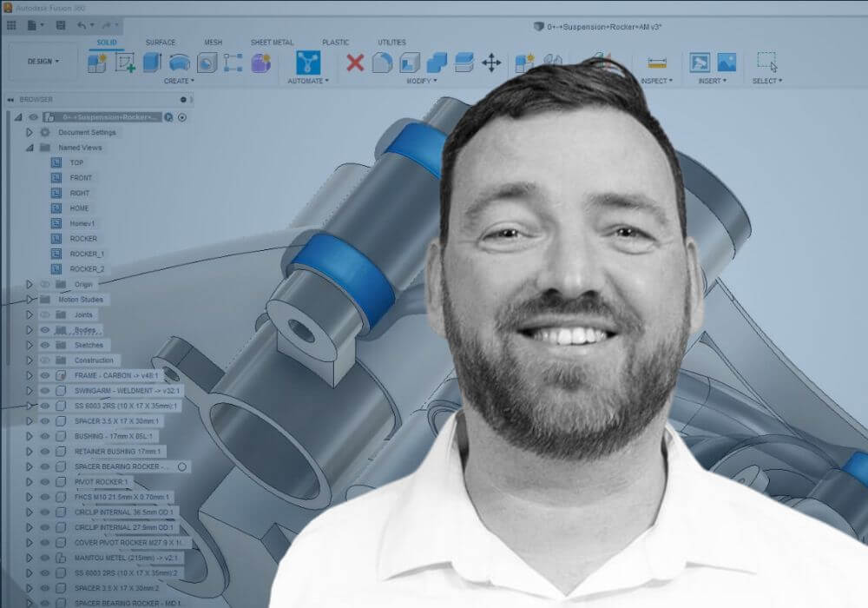Click the Measure ruler icon
868x608 pixels.
pyautogui.click(x=657, y=63)
